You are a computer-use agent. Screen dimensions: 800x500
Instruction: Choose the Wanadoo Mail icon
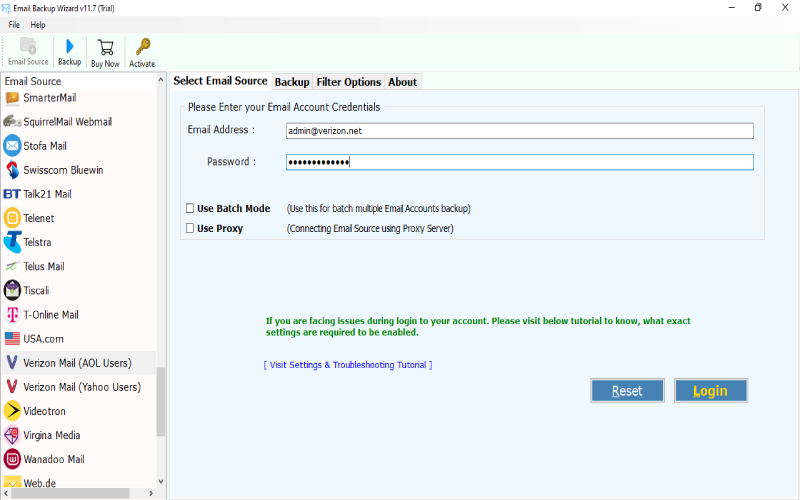click(13, 459)
